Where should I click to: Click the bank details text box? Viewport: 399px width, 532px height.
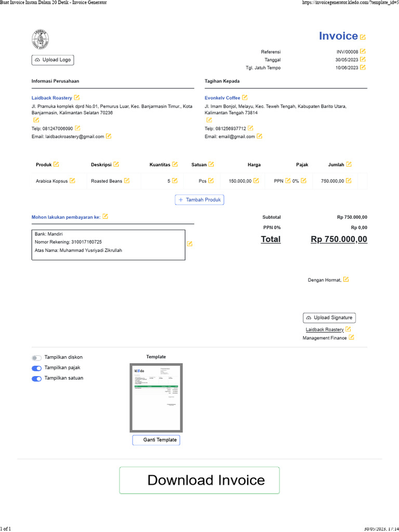(x=108, y=245)
